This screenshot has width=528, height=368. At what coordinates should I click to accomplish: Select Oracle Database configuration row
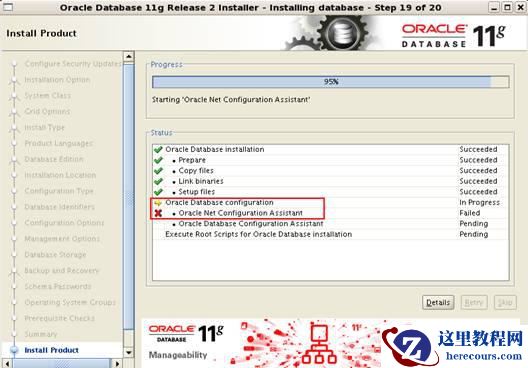[331, 203]
